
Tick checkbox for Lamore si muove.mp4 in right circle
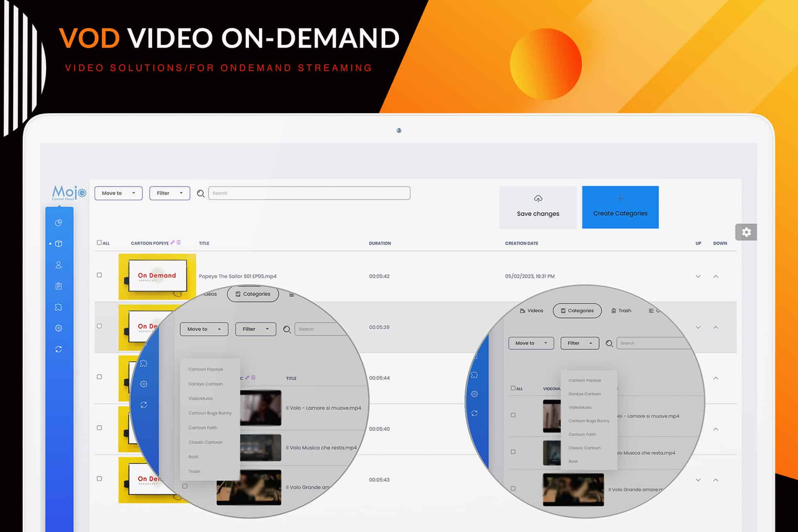[x=513, y=415]
